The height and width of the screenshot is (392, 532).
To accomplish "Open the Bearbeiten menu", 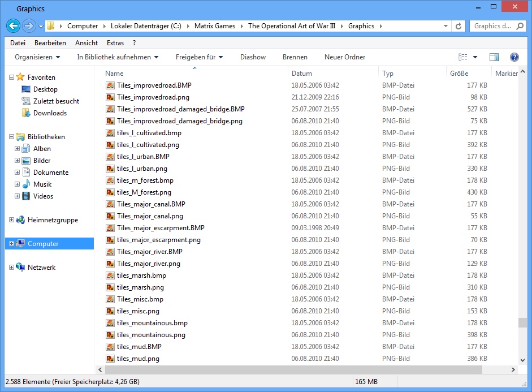I will point(50,43).
